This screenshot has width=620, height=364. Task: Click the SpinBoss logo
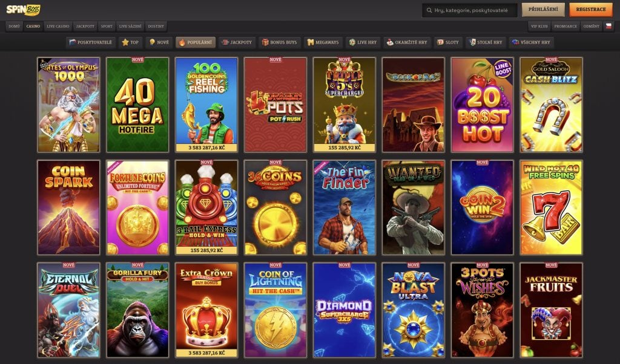[24, 10]
